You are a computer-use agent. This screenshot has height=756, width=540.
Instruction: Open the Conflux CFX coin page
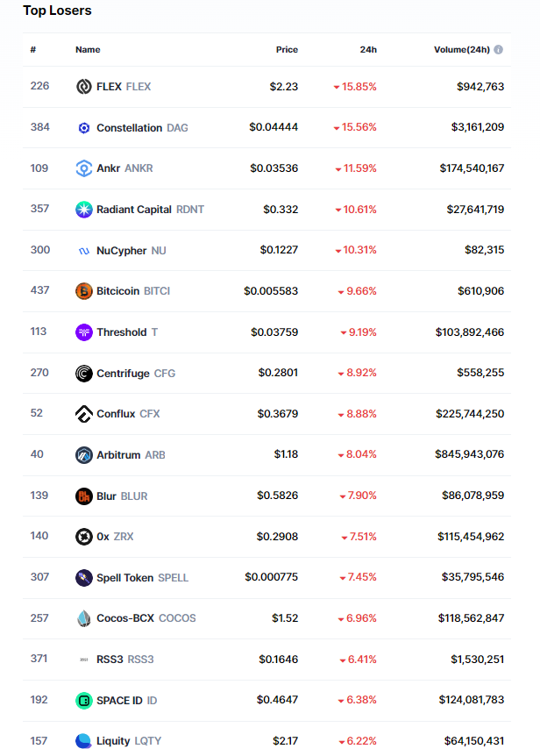(128, 414)
